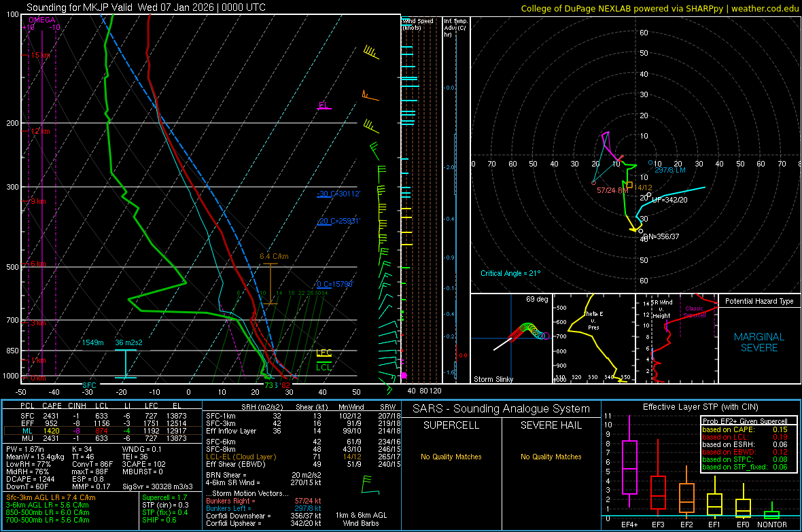This screenshot has height=532, width=802.
Task: Click the SUPERCELL column heading
Action: click(451, 425)
